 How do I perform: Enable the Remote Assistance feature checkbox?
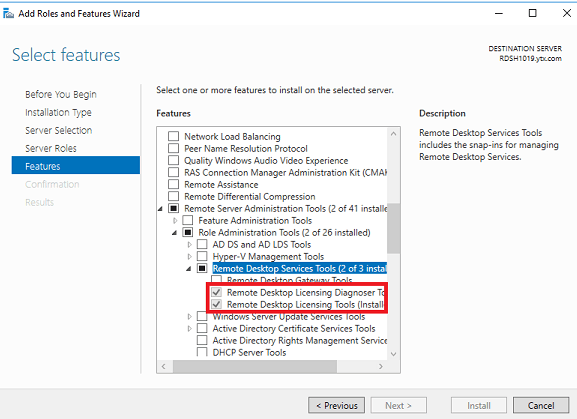(x=173, y=184)
